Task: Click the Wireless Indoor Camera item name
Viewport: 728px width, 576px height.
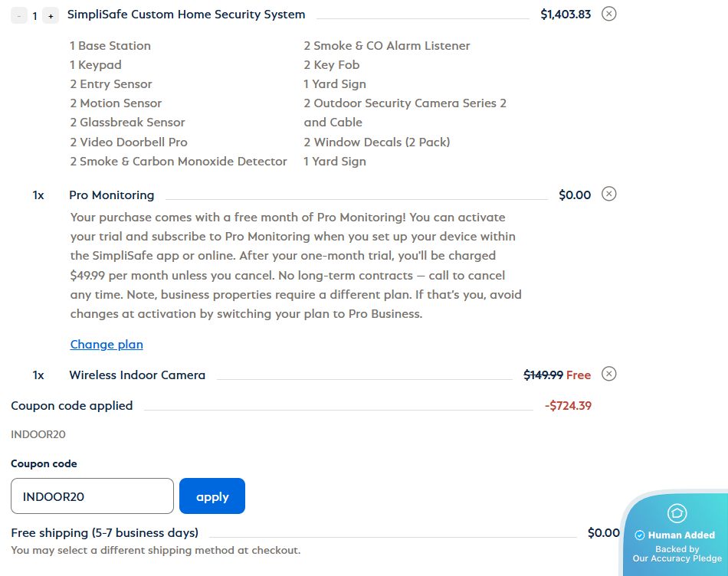Action: [137, 375]
